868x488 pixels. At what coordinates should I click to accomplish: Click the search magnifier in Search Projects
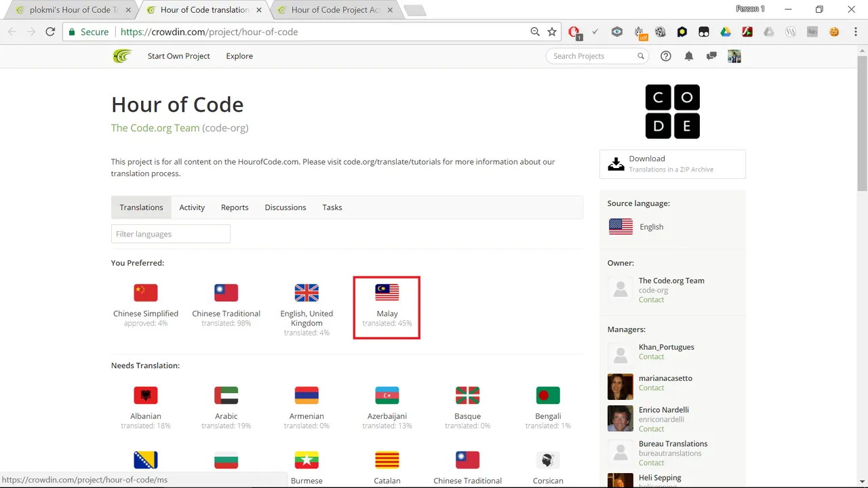pyautogui.click(x=641, y=56)
